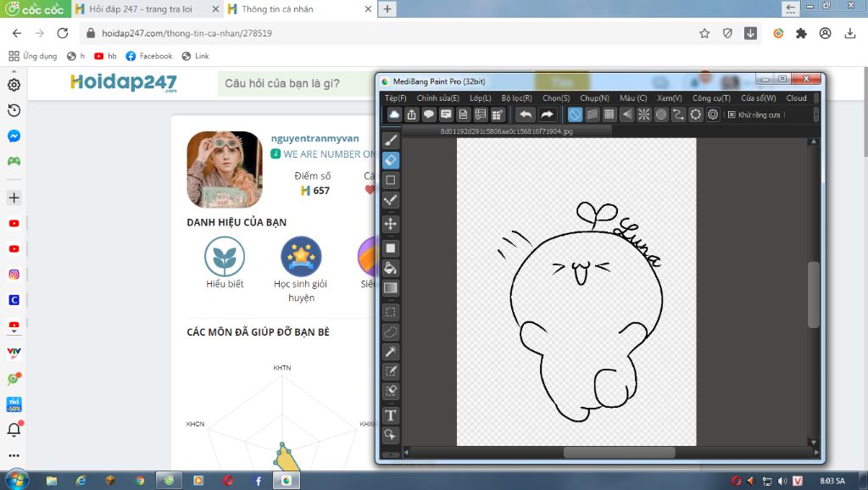The image size is (868, 490).
Task: Open snap settings gear in MediBang
Action: click(713, 114)
